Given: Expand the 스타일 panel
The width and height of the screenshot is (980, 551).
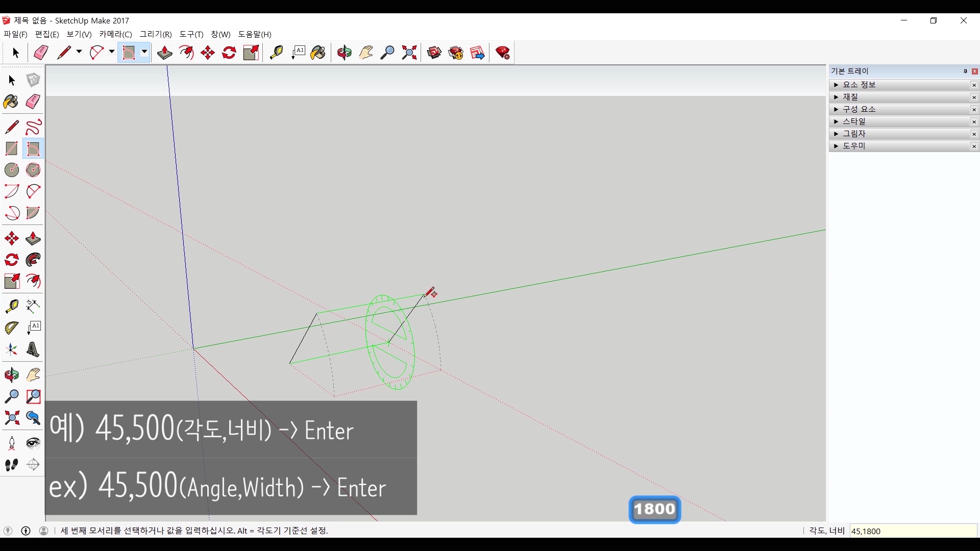Looking at the screenshot, I should click(836, 121).
